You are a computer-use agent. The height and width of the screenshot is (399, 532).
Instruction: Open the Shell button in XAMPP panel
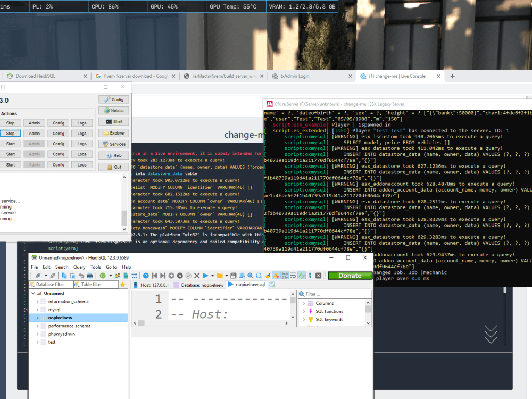tap(113, 122)
